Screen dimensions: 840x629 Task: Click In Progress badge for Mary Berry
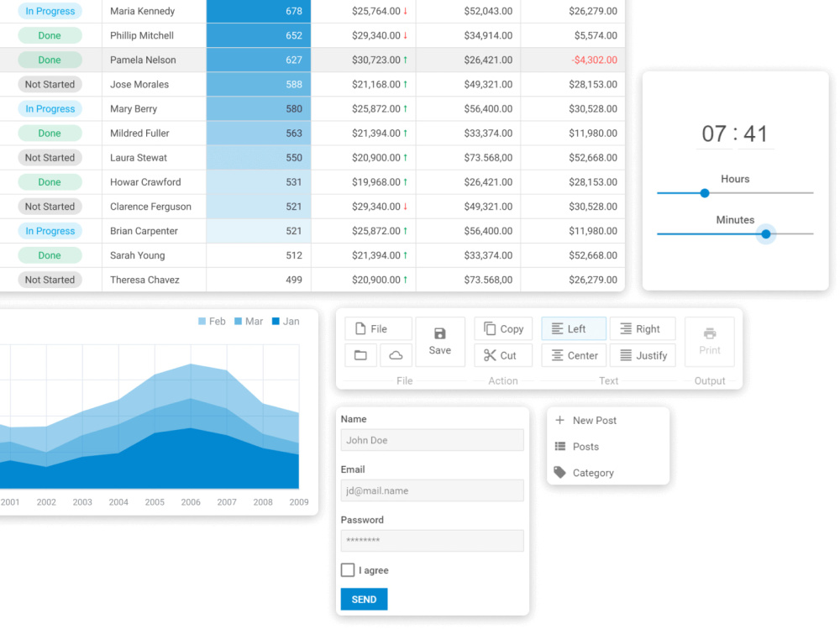pyautogui.click(x=50, y=109)
